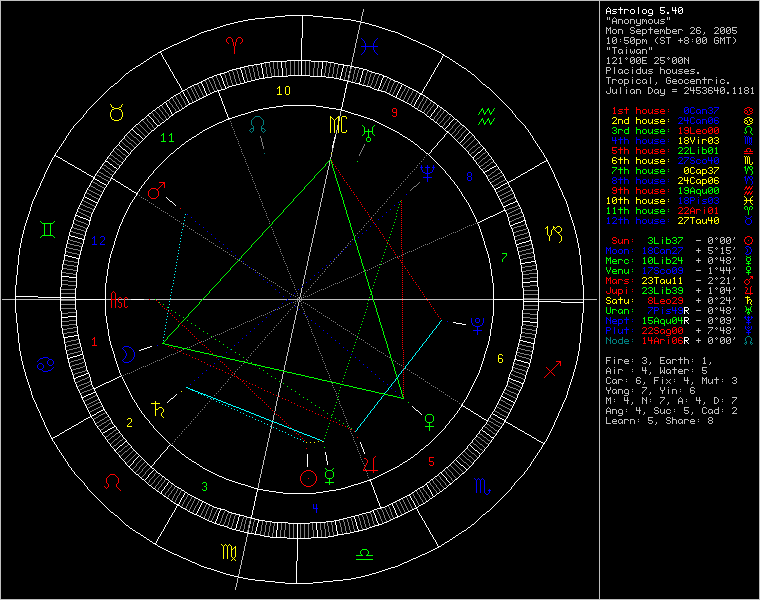Click the house number 10 label
The height and width of the screenshot is (600, 760).
click(283, 91)
